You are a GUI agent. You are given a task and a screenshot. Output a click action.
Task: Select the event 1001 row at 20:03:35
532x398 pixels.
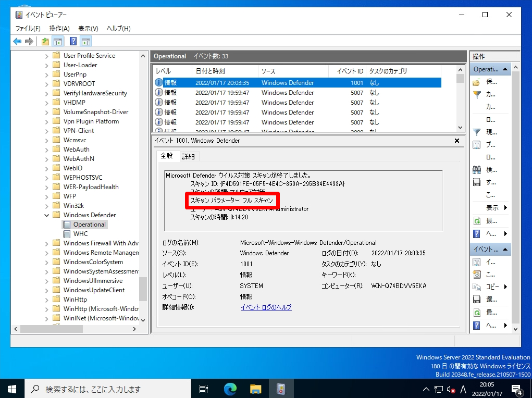click(298, 83)
